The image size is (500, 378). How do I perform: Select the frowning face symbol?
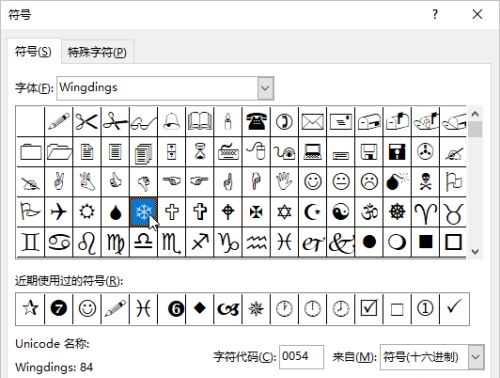point(369,182)
